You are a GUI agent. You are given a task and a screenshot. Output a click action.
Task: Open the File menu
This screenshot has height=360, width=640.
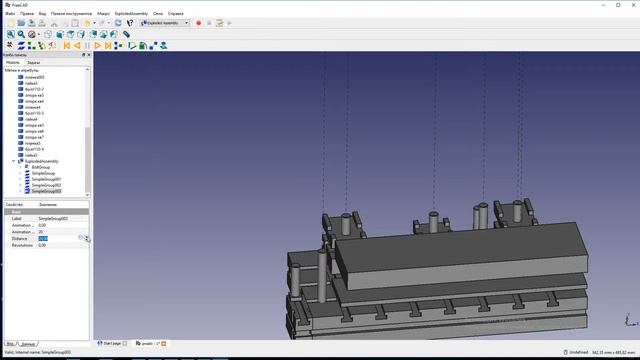10,13
